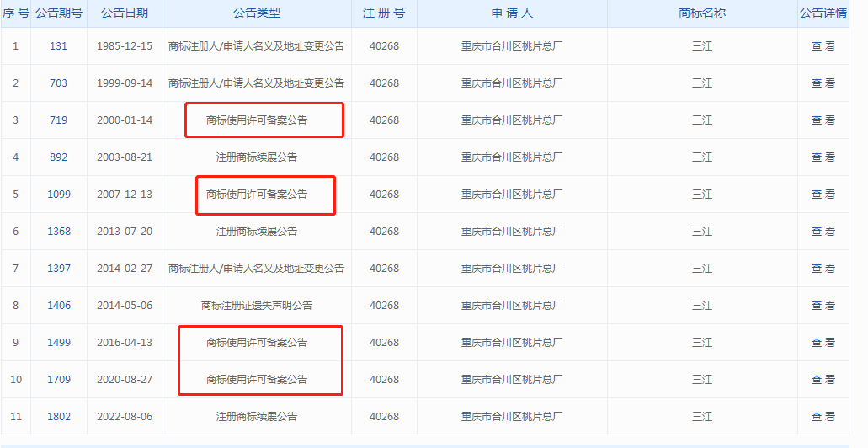This screenshot has width=868, height=448.
Task: Click the 公告日期 column header
Action: point(125,13)
